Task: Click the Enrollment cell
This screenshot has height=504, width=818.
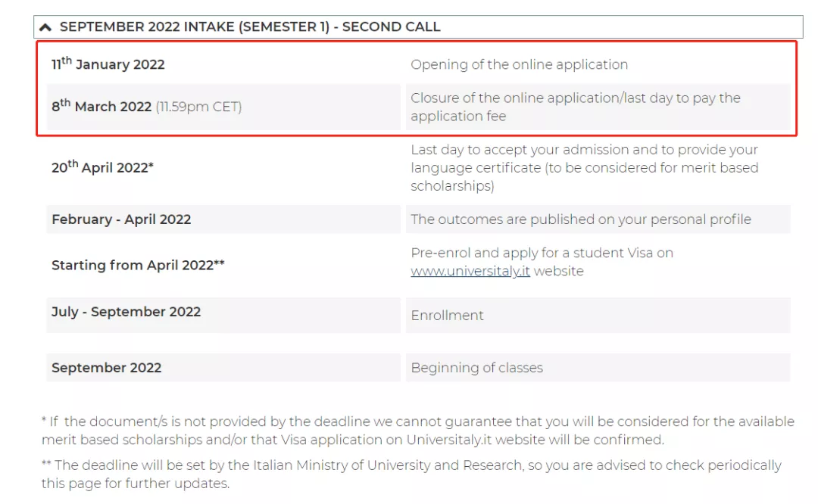Action: 447,316
